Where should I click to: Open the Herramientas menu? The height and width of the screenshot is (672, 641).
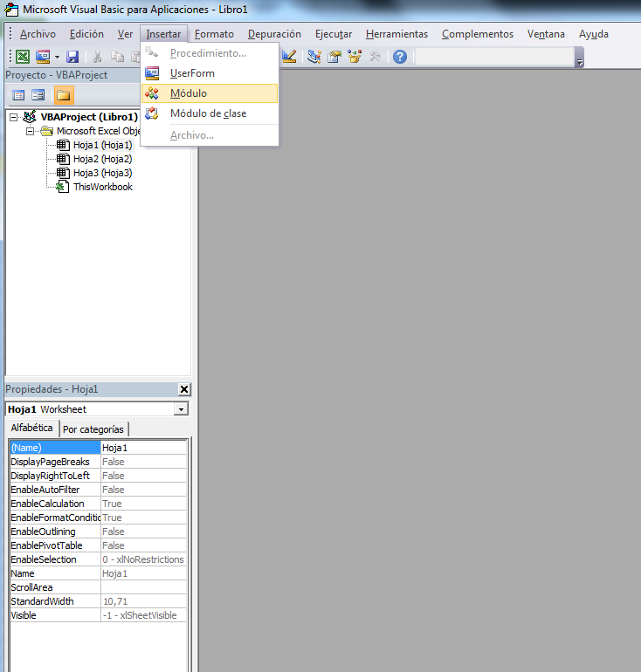click(397, 34)
